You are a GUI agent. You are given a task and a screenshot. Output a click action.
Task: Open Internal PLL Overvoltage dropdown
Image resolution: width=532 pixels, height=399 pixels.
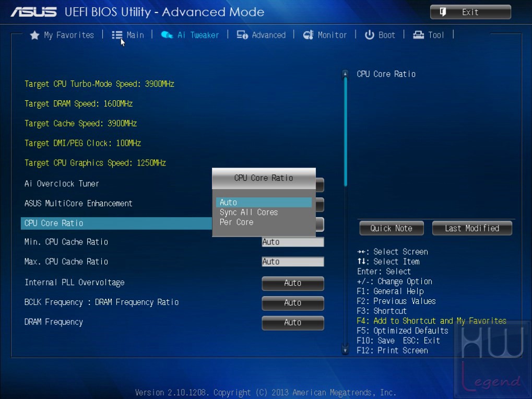pos(293,283)
